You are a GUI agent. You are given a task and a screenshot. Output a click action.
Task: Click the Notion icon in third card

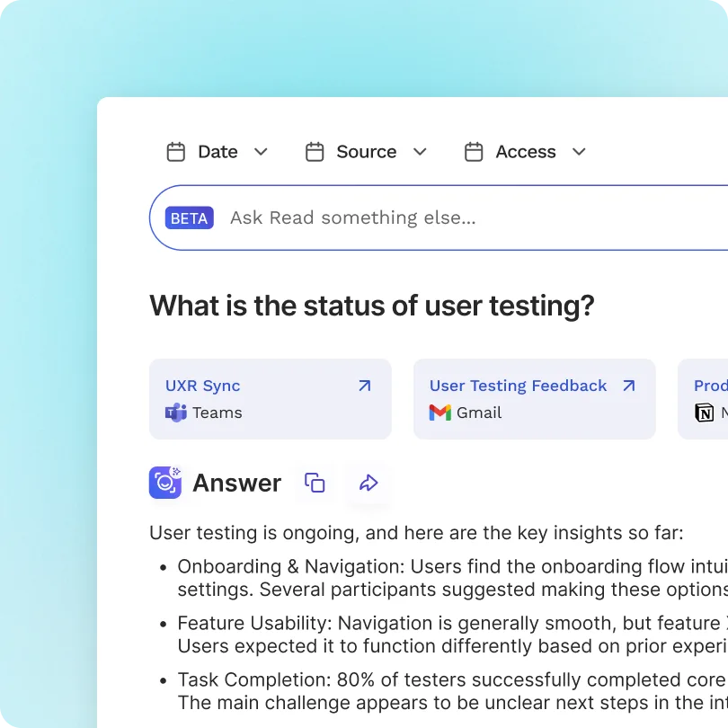point(705,413)
